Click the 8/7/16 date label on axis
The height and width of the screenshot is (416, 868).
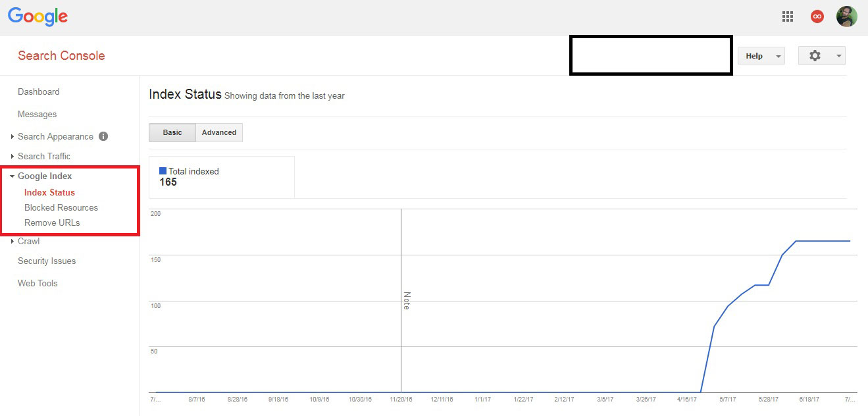(198, 399)
